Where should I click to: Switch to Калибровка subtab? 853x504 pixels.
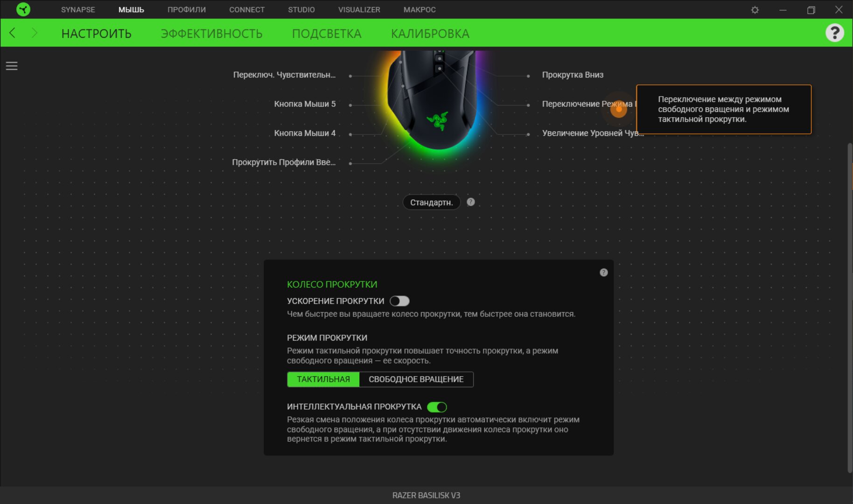[430, 34]
